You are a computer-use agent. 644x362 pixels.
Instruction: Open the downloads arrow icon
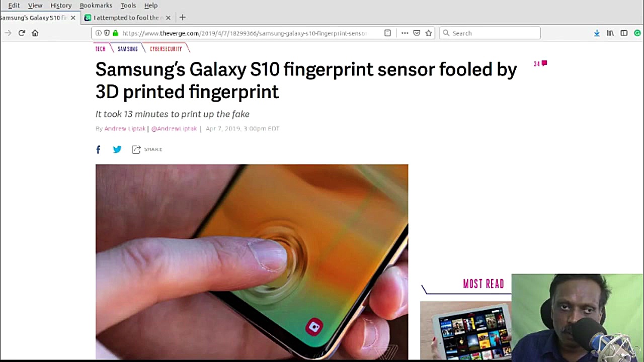click(x=597, y=33)
